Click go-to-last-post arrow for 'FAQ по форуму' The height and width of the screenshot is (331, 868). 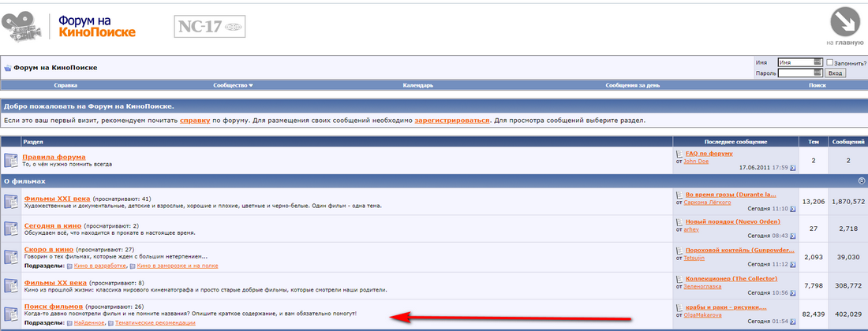[x=793, y=168]
